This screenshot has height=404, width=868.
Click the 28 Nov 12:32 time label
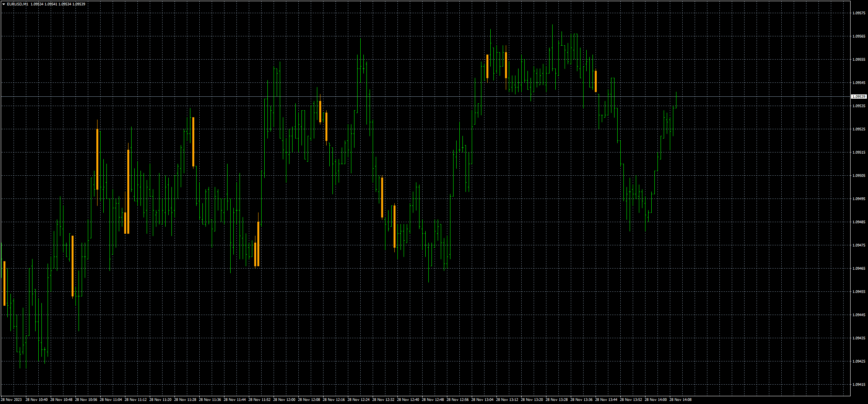coord(383,400)
